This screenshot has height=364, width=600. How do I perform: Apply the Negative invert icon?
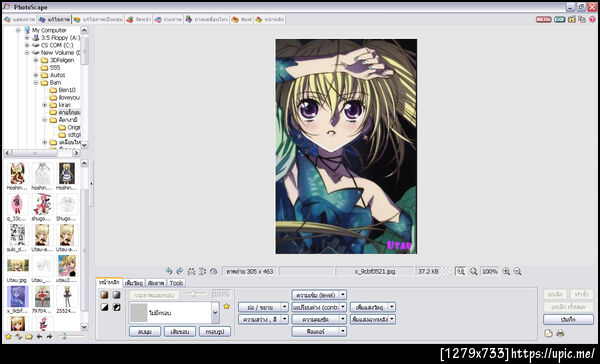tap(117, 307)
